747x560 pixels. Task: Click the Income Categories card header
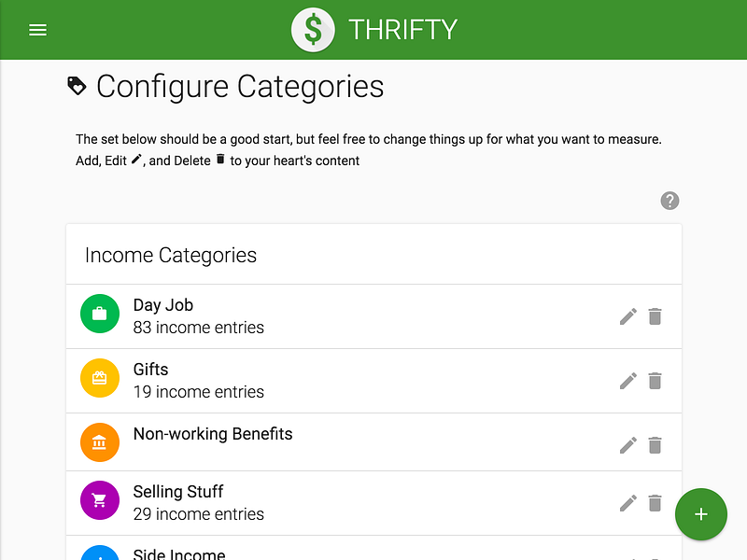(170, 254)
